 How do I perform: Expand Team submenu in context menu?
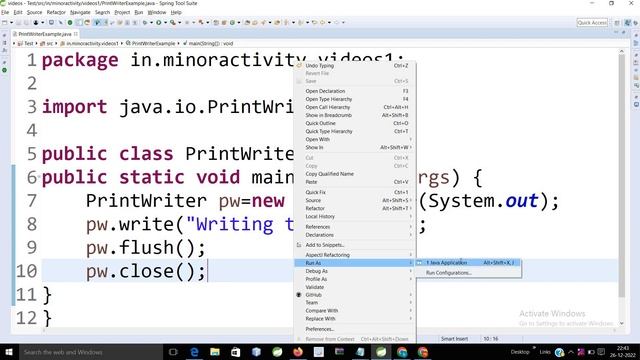(355, 302)
